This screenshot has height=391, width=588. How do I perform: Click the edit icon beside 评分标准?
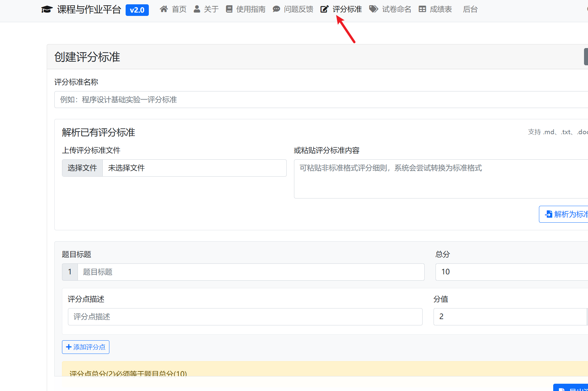[x=324, y=9]
